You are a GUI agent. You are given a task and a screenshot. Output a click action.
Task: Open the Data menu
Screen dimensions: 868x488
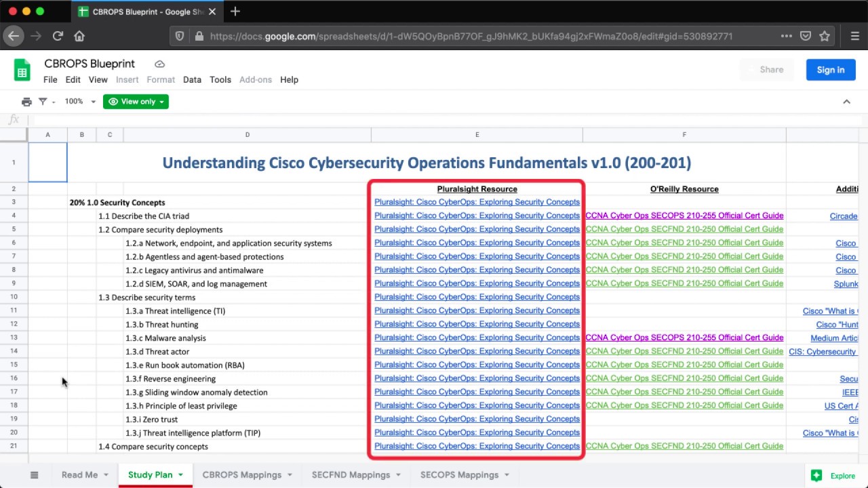pyautogui.click(x=192, y=79)
